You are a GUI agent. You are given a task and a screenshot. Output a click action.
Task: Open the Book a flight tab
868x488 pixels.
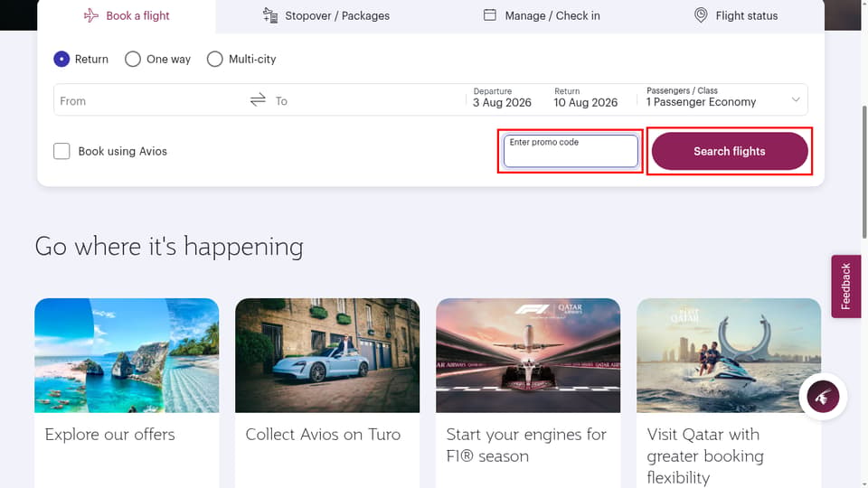127,15
